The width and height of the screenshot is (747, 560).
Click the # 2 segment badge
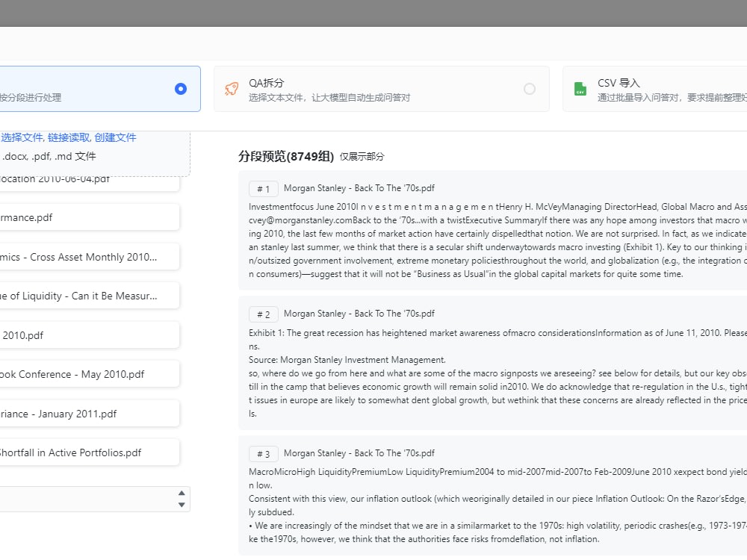[x=264, y=314]
